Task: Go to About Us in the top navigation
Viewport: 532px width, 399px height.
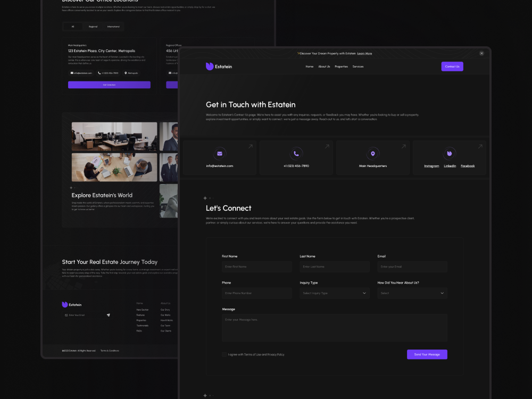Action: 324,66
